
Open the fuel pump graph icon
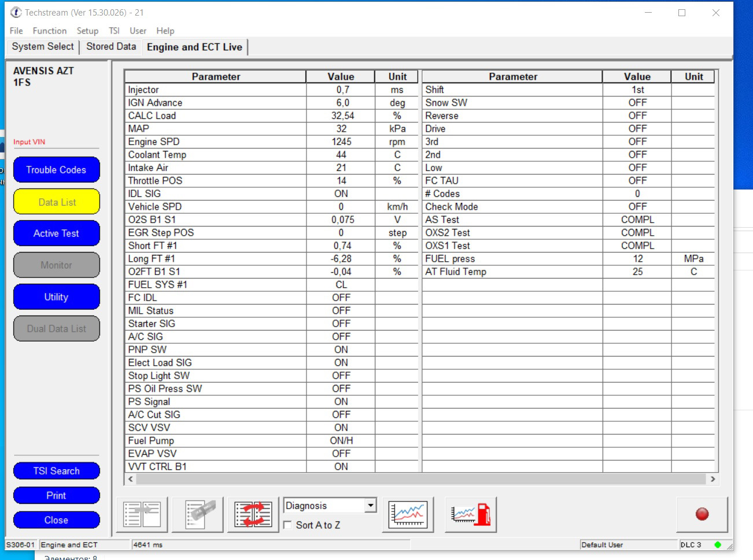[471, 514]
